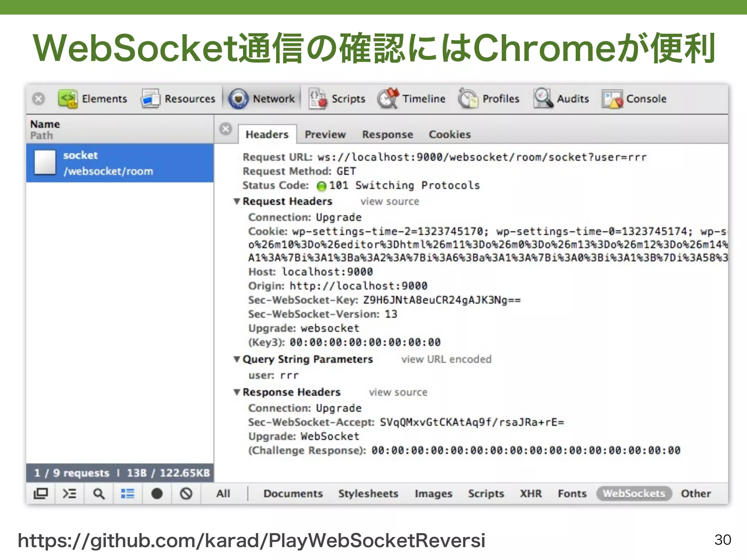Click the search magnifier icon
This screenshot has width=747, height=560.
(98, 494)
